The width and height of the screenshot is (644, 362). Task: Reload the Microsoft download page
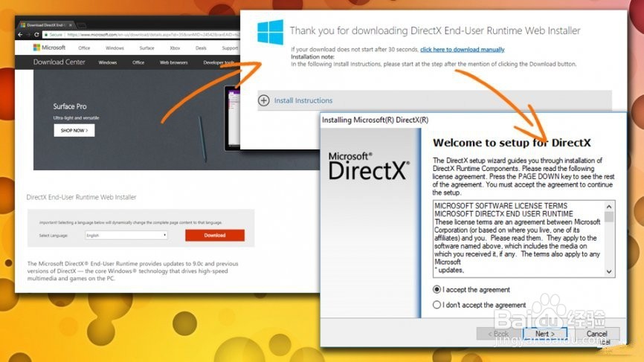coord(36,35)
